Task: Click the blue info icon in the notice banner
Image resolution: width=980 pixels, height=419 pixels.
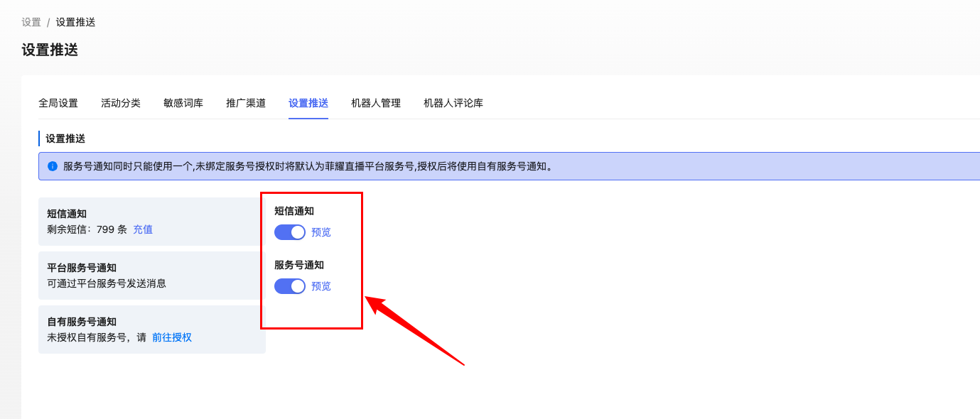Action: 53,166
